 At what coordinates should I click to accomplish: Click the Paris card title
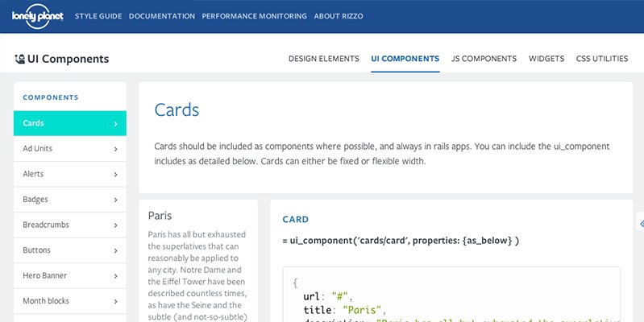pyautogui.click(x=160, y=216)
